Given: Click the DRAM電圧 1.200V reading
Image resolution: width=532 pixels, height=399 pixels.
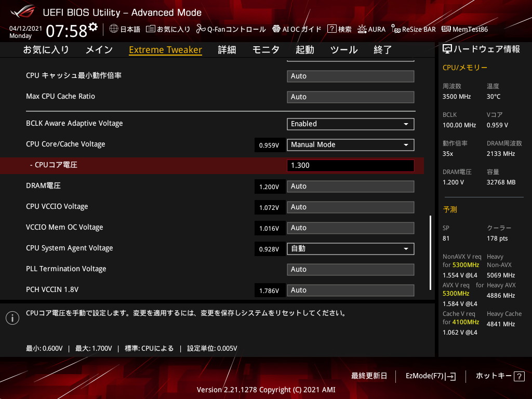Looking at the screenshot, I should (x=269, y=187).
